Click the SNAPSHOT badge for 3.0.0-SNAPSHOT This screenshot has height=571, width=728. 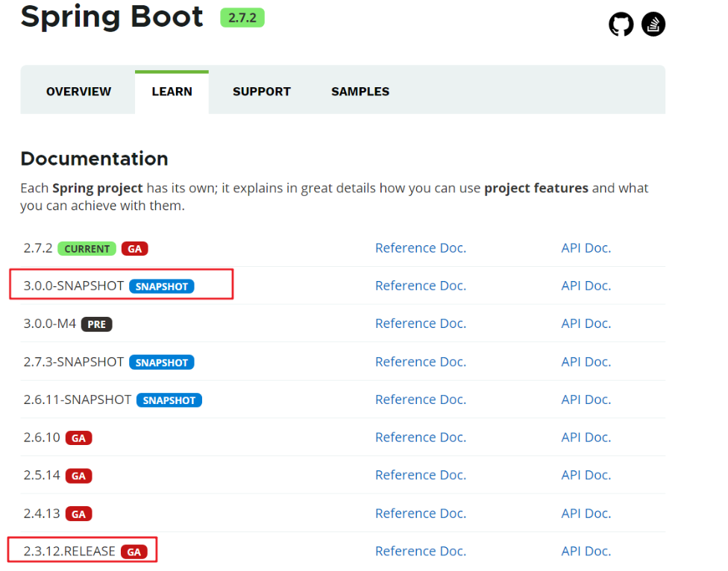tap(162, 286)
